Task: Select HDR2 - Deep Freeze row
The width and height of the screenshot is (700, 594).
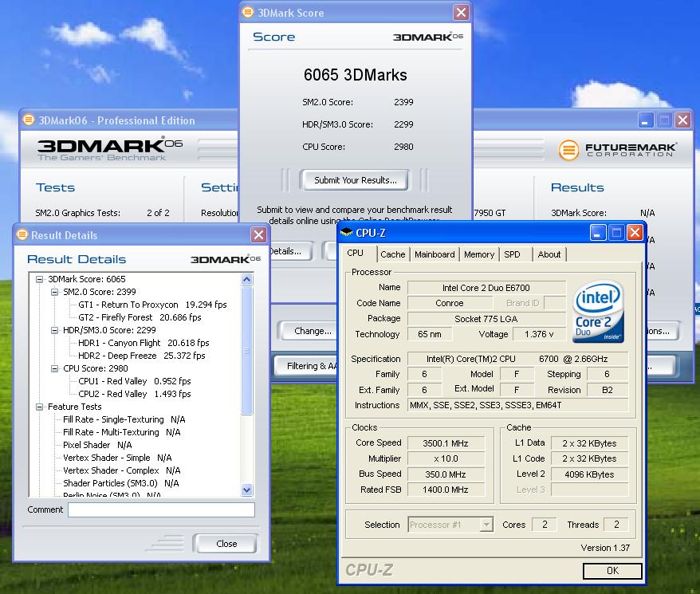Action: pyautogui.click(x=142, y=356)
